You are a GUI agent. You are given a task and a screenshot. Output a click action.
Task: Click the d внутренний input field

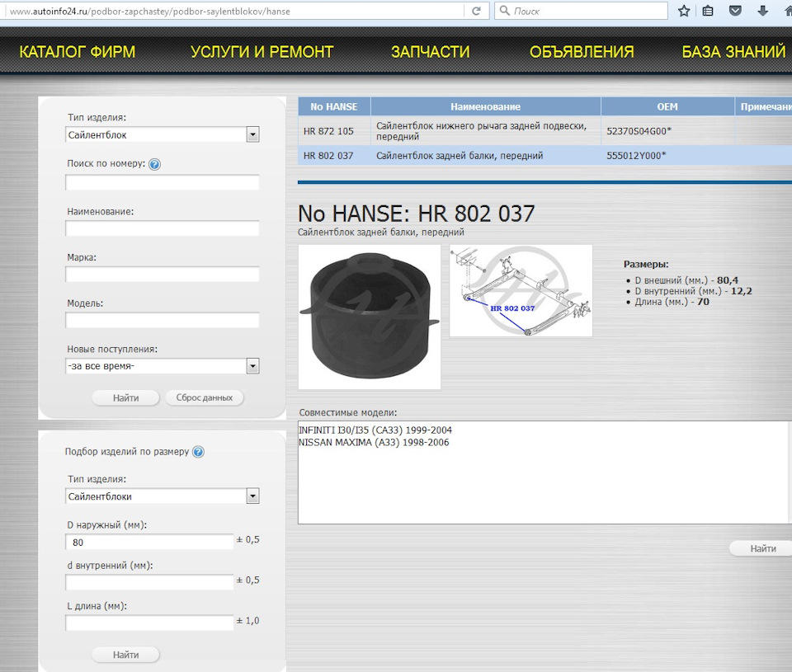click(148, 581)
